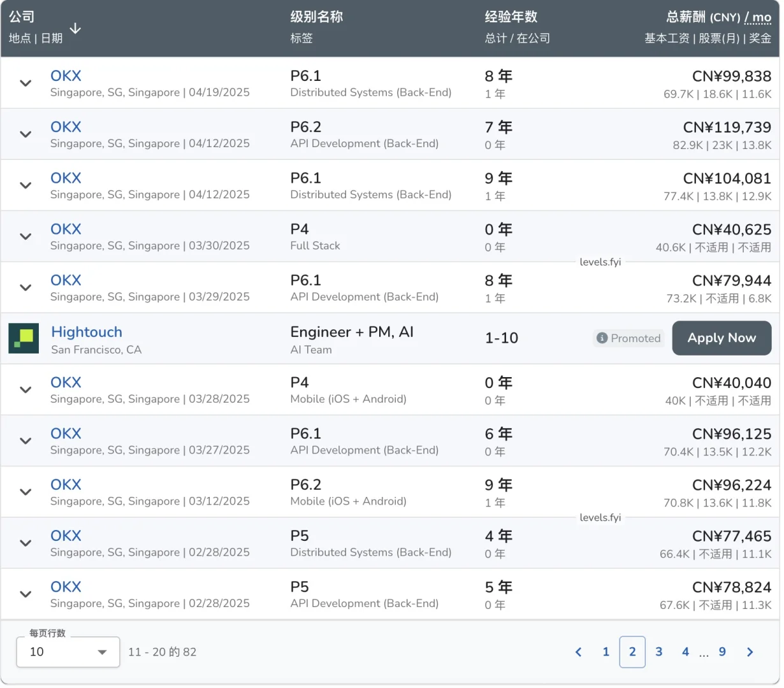This screenshot has height=688, width=784.
Task: Click the 'Promoted' label badge
Action: pos(629,338)
